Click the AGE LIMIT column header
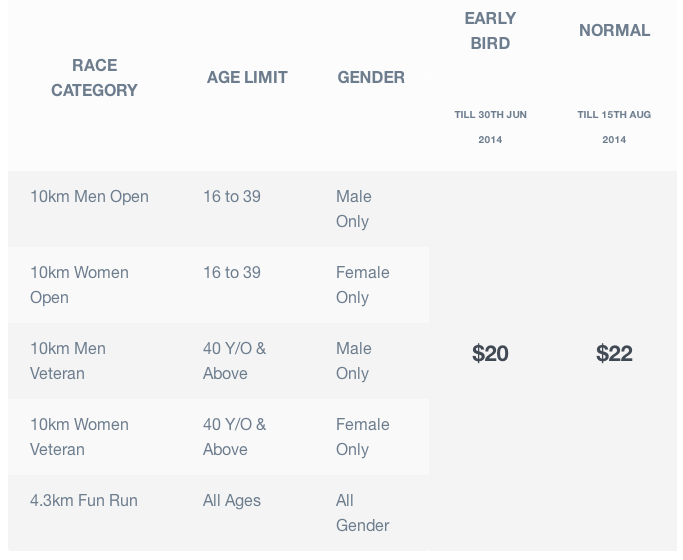Screen dimensions: 683x560 [247, 78]
